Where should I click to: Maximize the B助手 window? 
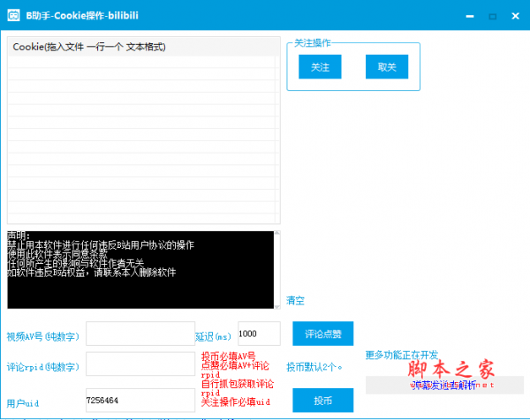[493, 16]
